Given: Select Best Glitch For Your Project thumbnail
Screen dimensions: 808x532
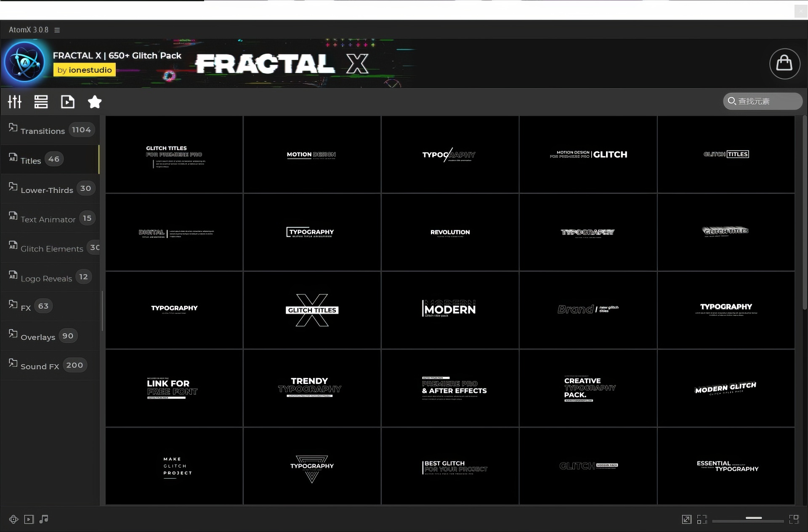Looking at the screenshot, I should (450, 466).
